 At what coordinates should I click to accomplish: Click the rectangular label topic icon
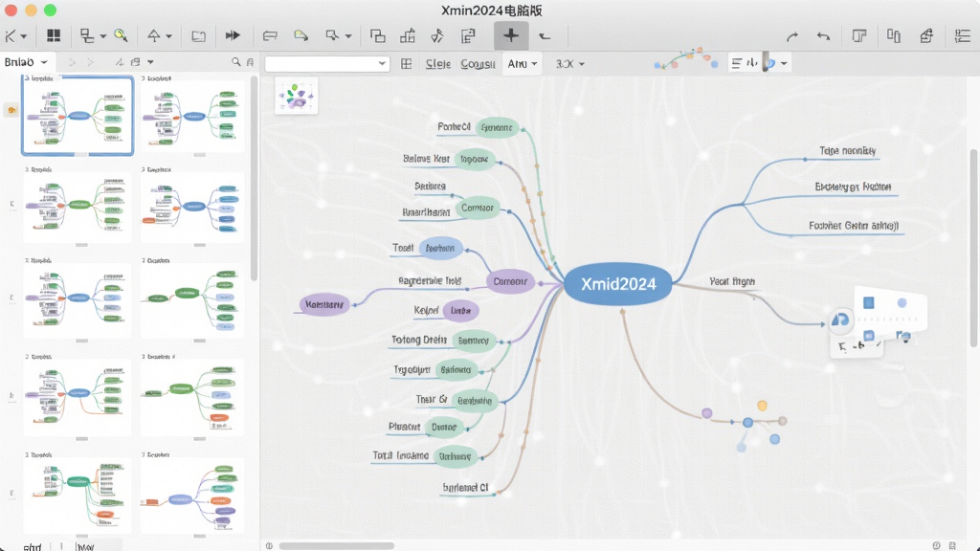[270, 35]
